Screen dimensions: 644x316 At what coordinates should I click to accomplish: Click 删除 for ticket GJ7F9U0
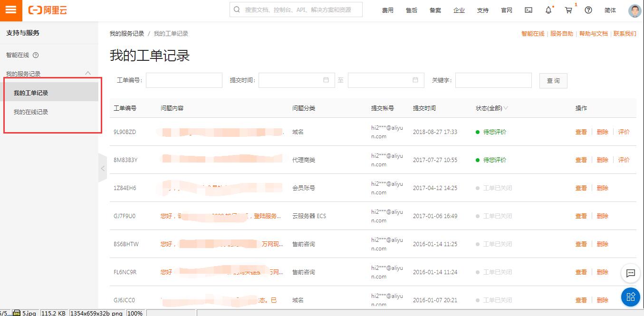tap(602, 216)
